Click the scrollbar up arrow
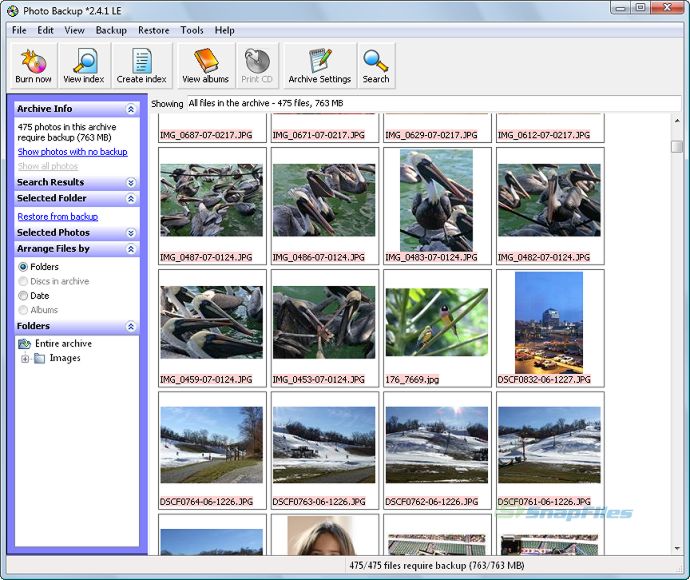Viewport: 690px width, 580px height. [x=677, y=120]
